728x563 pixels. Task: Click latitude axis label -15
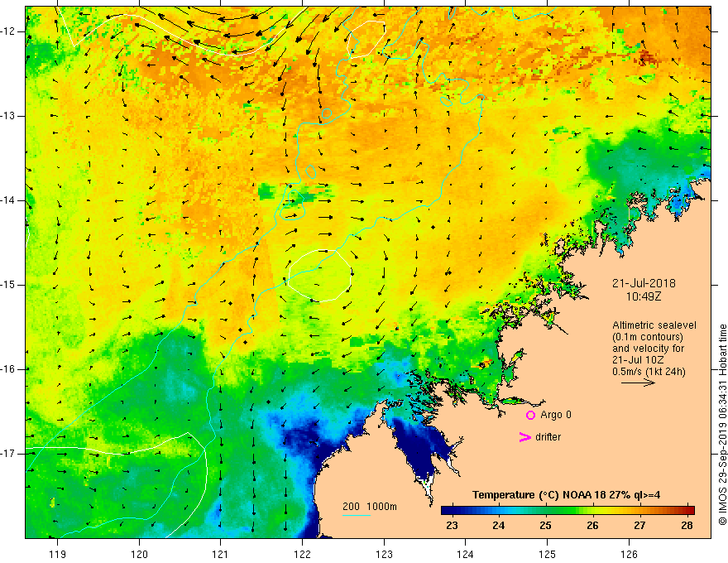pos(9,285)
